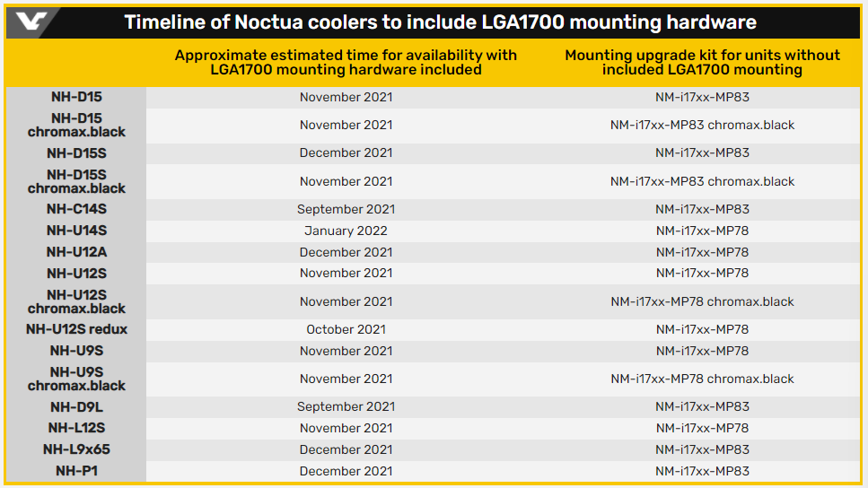Select the NH-P1 row label
868x488 pixels.
76,471
